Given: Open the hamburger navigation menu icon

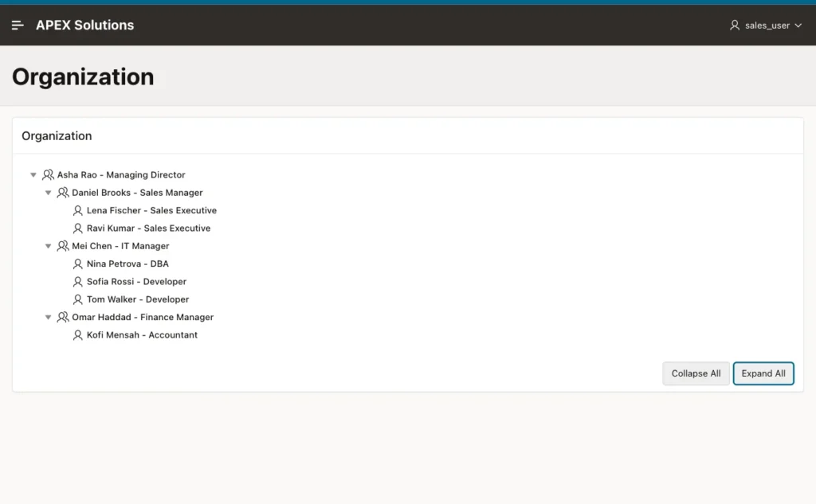Looking at the screenshot, I should (x=18, y=25).
